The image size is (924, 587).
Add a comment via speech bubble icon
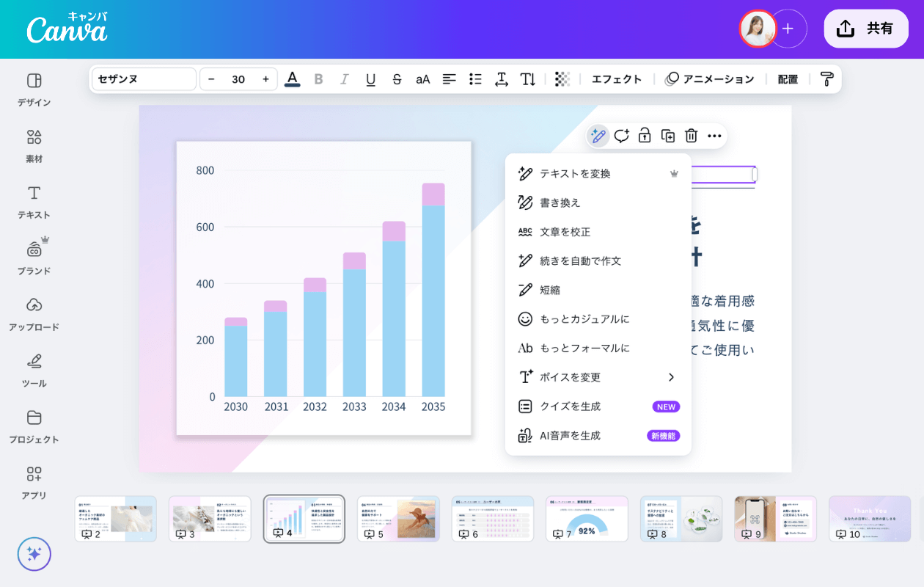[621, 136]
